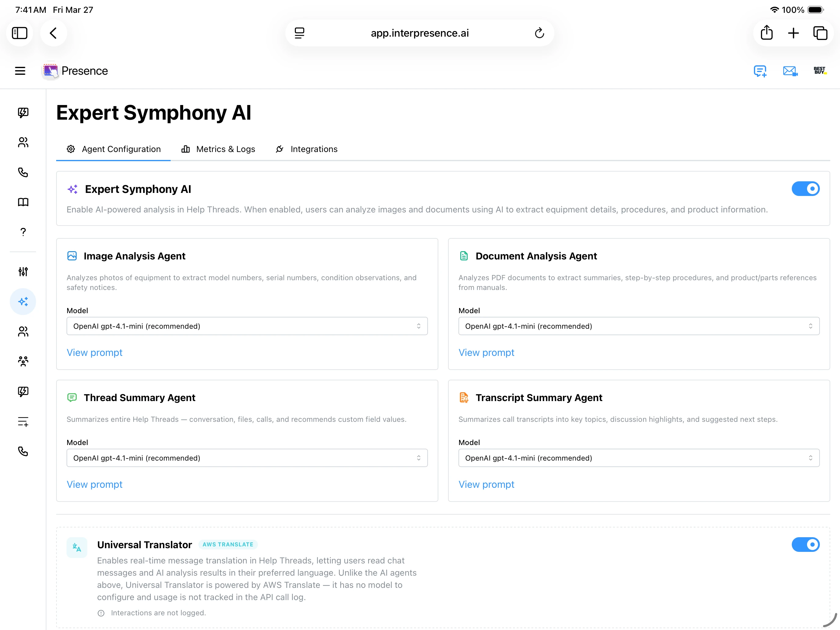Disable the Expert Symphony AI toggle
Screen dimensions: 840x630
pos(805,189)
